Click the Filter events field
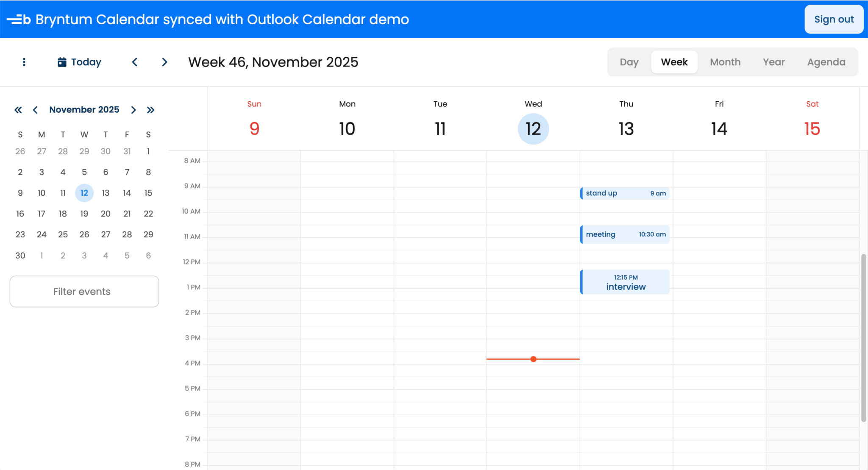 click(84, 292)
